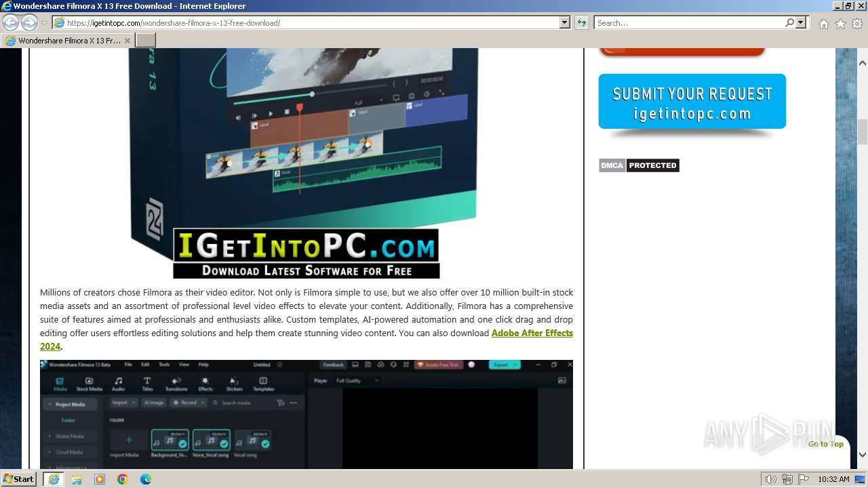Click the DMCA Protected badge

(639, 165)
